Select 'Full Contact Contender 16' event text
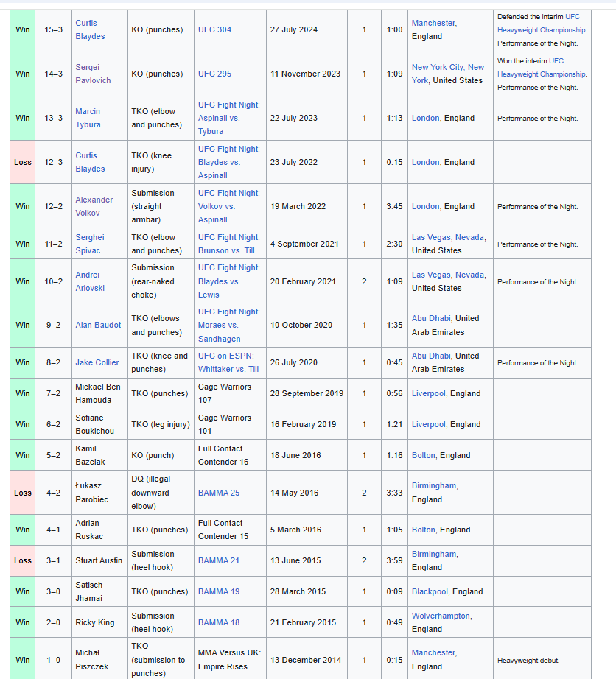 tap(223, 456)
